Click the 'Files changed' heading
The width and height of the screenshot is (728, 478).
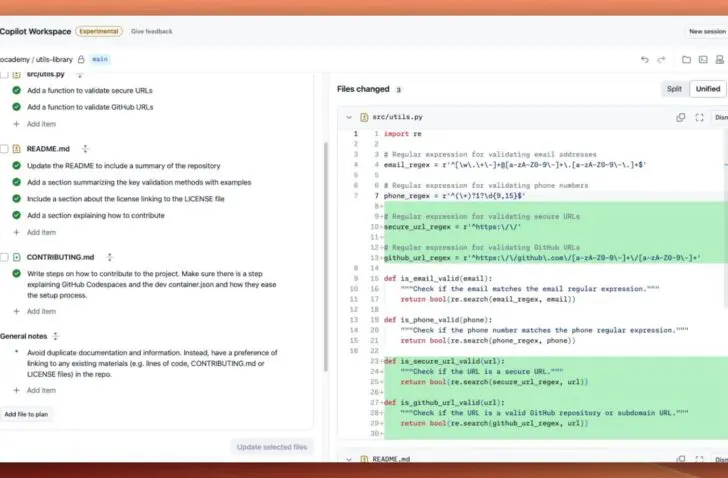(363, 89)
